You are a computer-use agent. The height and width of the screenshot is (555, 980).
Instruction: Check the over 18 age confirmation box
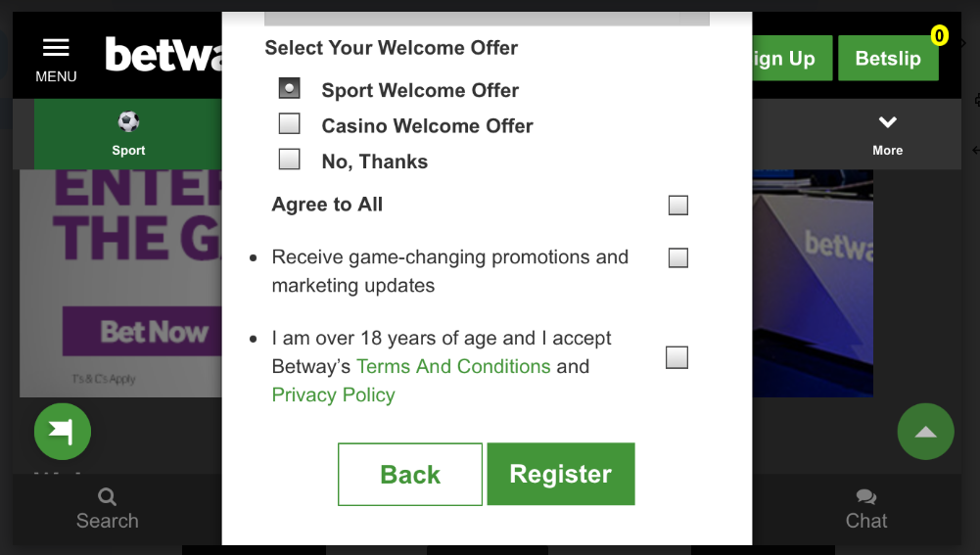(x=677, y=358)
